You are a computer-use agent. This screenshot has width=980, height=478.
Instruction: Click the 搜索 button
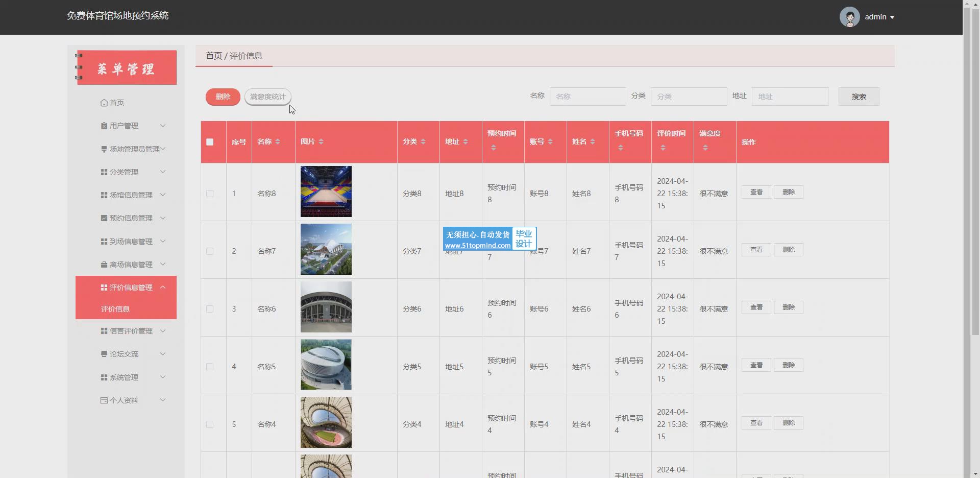pyautogui.click(x=859, y=97)
